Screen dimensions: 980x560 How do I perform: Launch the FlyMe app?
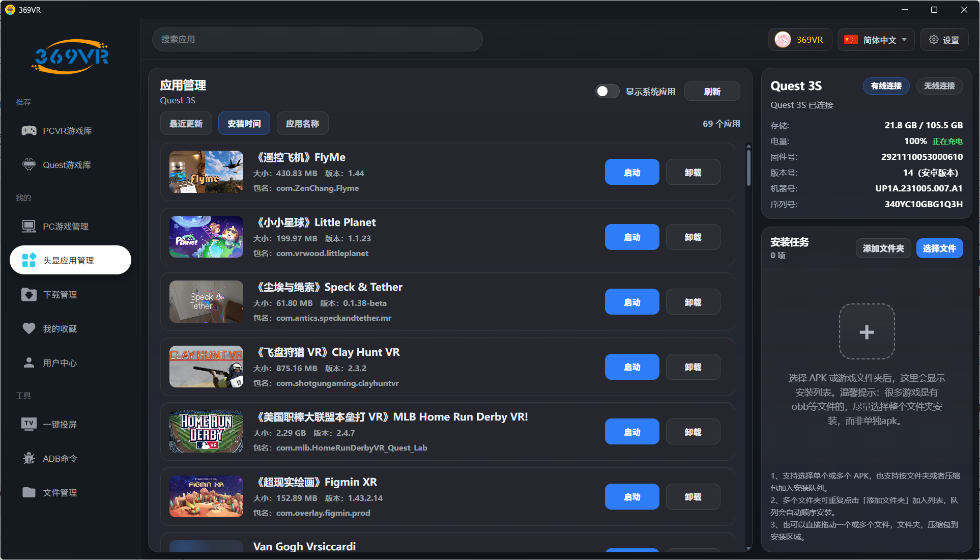pyautogui.click(x=631, y=172)
